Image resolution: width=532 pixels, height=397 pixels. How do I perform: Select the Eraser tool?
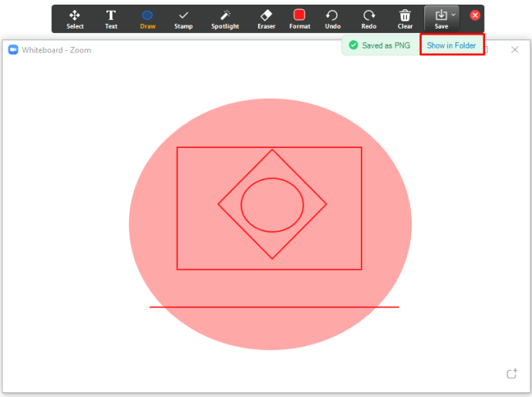(266, 19)
